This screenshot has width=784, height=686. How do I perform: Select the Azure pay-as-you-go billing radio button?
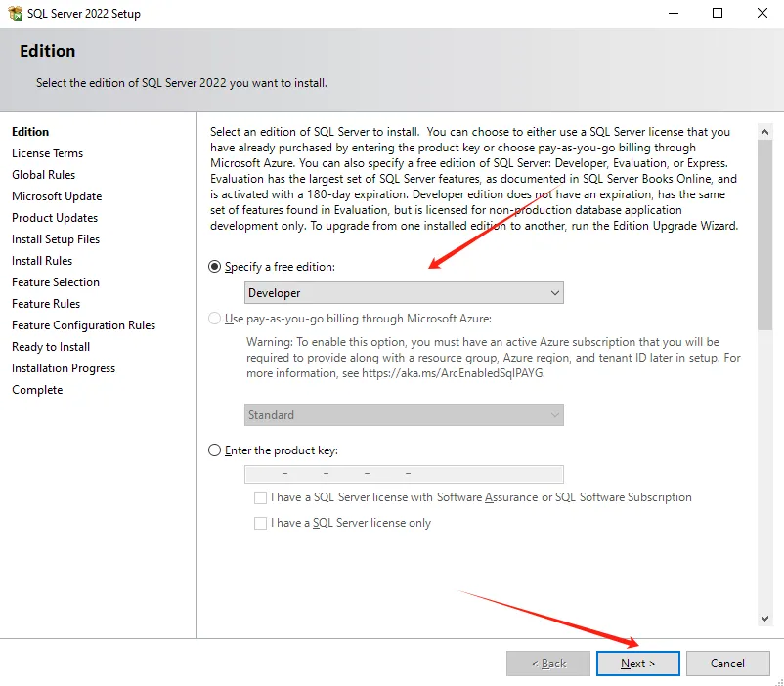coord(214,319)
